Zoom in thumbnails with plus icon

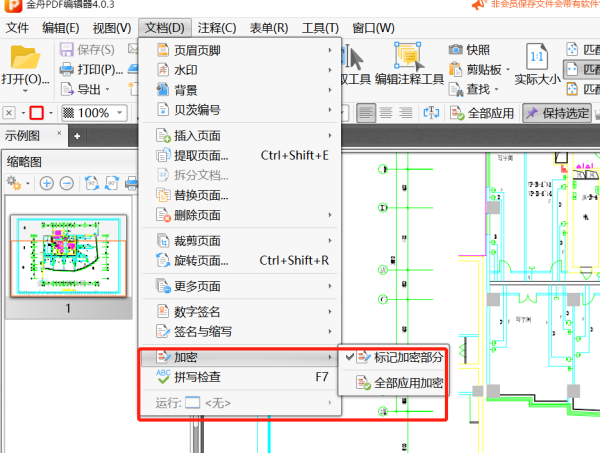pyautogui.click(x=46, y=183)
